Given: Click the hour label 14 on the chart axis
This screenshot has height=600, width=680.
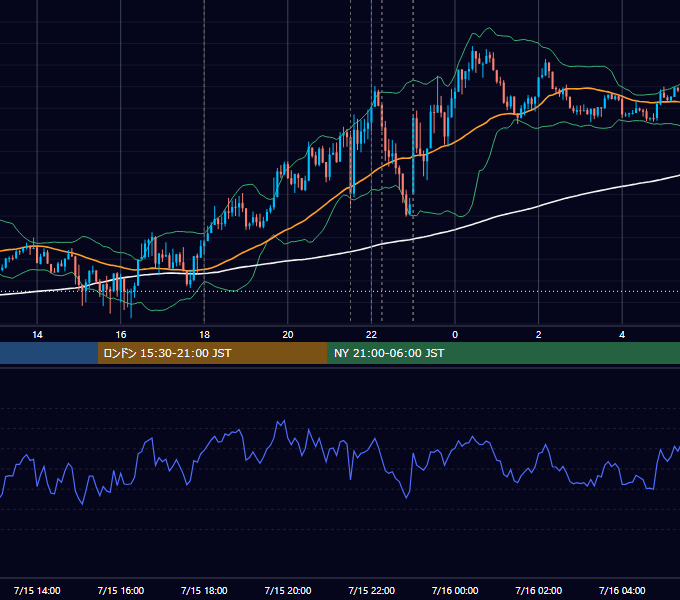Looking at the screenshot, I should (37, 335).
